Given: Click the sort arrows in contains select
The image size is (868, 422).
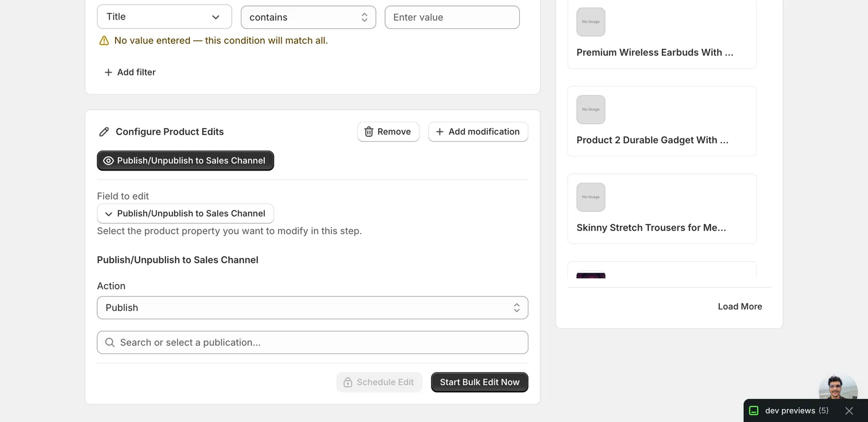Looking at the screenshot, I should pos(365,17).
